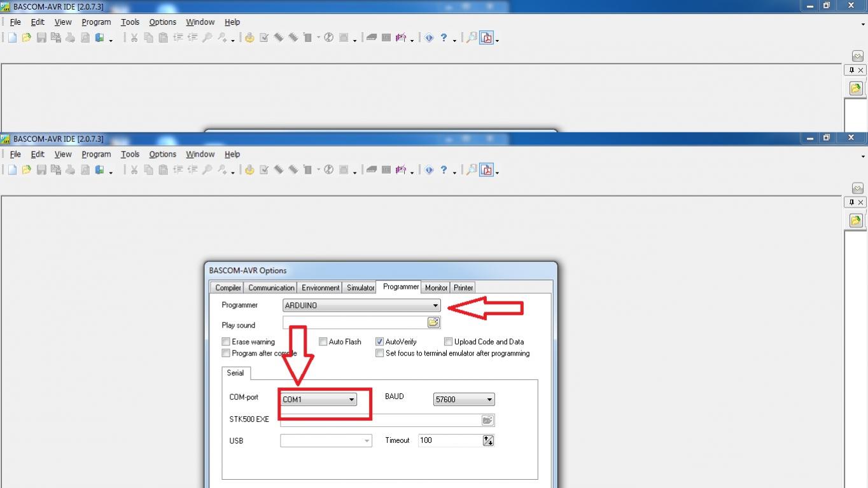Enable Upload Code and Data option
The width and height of the screenshot is (868, 488).
(x=449, y=342)
